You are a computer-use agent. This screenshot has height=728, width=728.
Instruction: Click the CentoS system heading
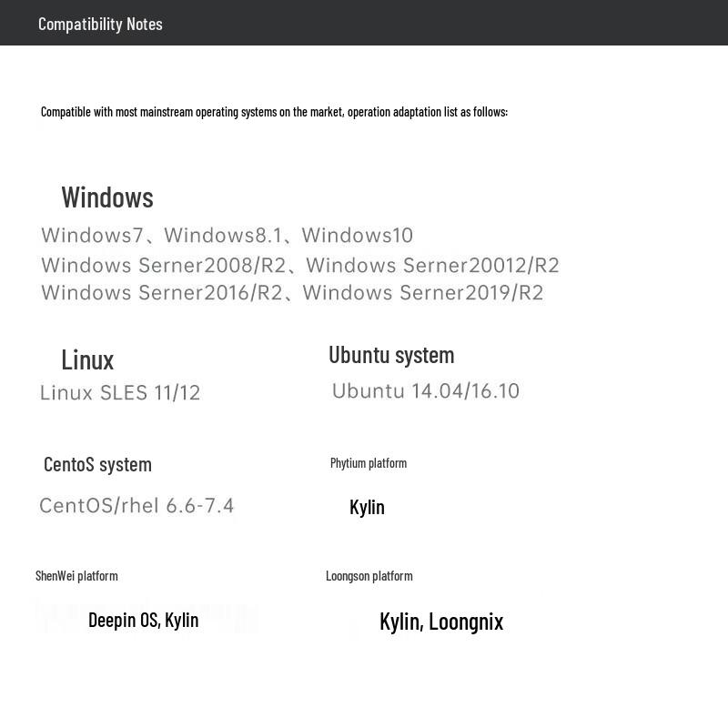(x=97, y=464)
